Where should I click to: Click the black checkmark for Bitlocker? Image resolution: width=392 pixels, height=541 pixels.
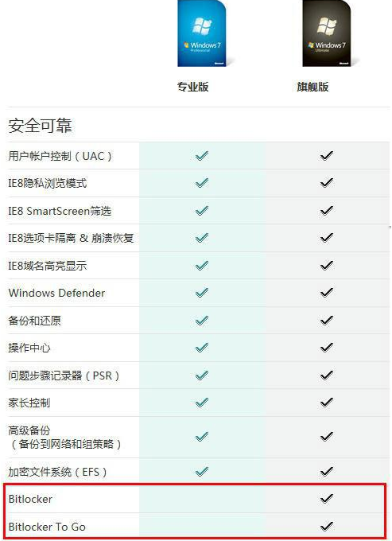point(327,498)
